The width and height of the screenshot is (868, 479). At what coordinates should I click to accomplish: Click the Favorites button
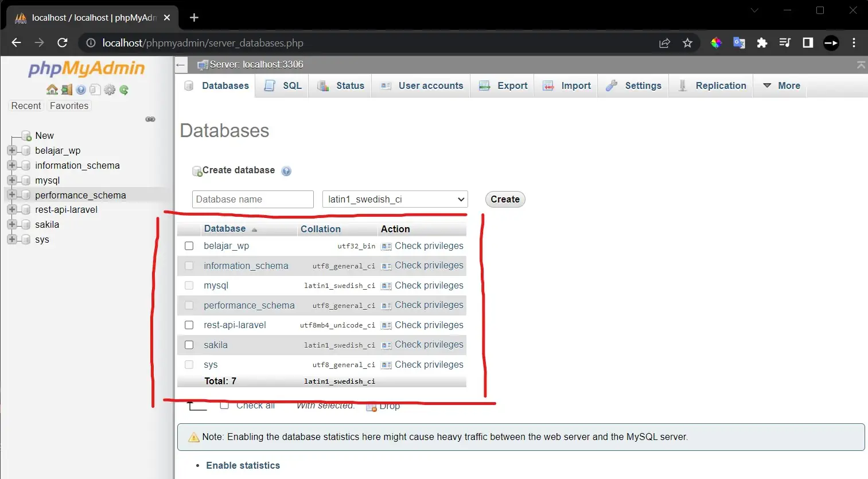tap(69, 106)
